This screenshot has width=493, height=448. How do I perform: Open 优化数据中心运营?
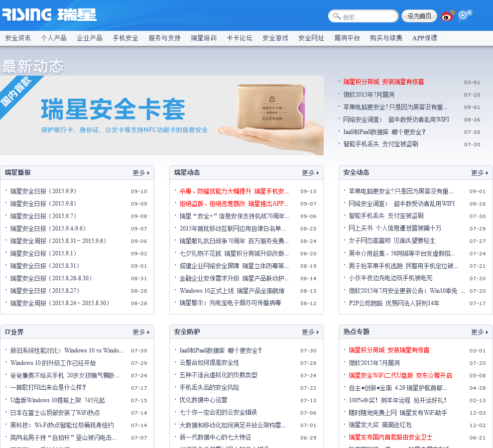tap(204, 400)
